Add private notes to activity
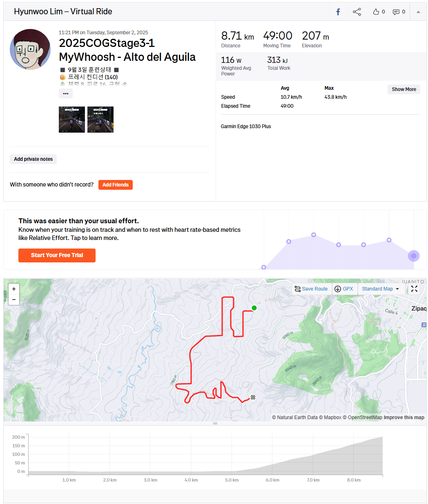 click(x=33, y=159)
